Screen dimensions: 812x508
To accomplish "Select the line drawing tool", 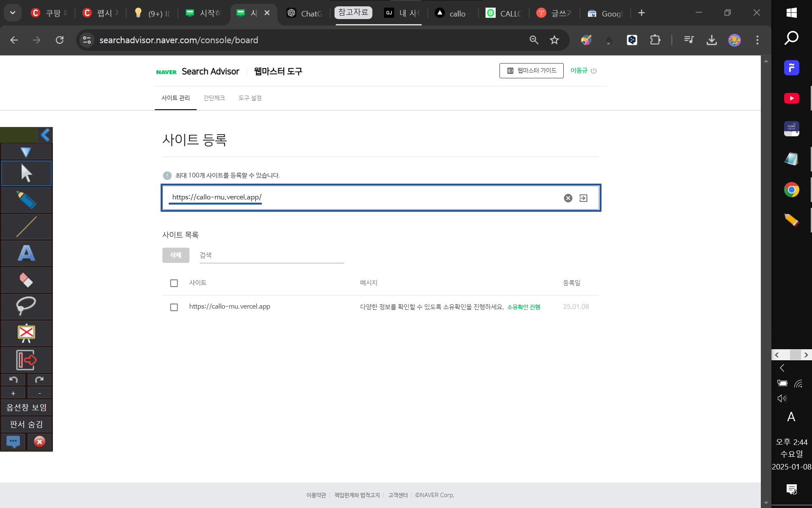I will 26,226.
